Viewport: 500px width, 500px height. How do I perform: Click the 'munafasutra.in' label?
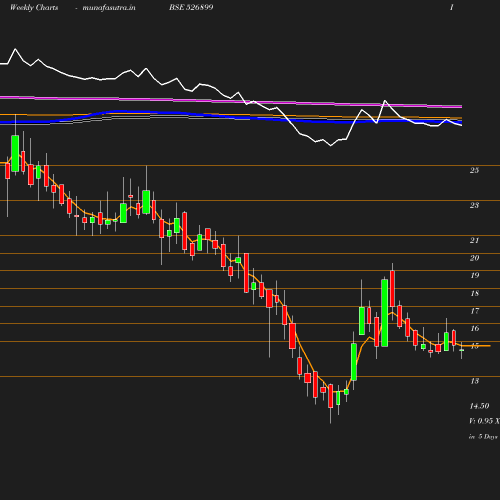pyautogui.click(x=109, y=7)
